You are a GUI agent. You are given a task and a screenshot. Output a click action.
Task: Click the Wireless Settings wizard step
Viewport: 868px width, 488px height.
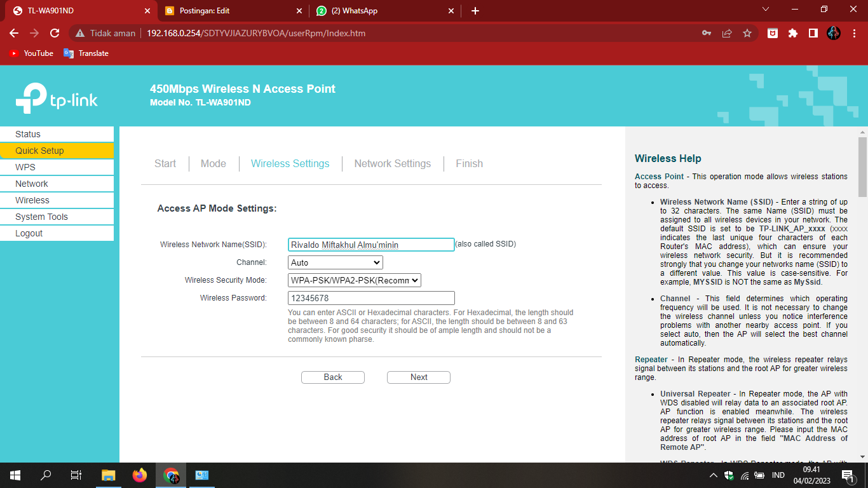290,164
